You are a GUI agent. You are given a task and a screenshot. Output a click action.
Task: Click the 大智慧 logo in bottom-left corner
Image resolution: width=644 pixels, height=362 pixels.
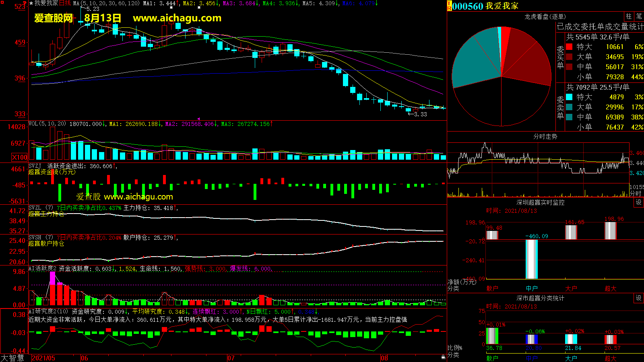[12, 358]
